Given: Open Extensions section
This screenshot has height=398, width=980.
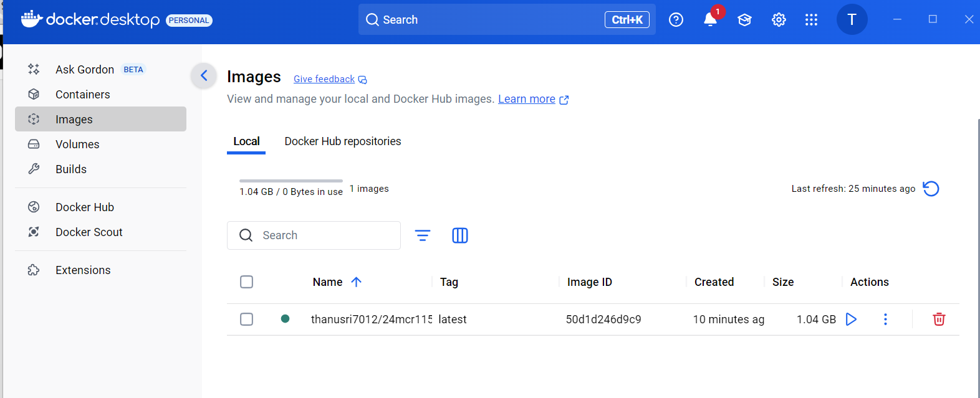Looking at the screenshot, I should point(100,270).
